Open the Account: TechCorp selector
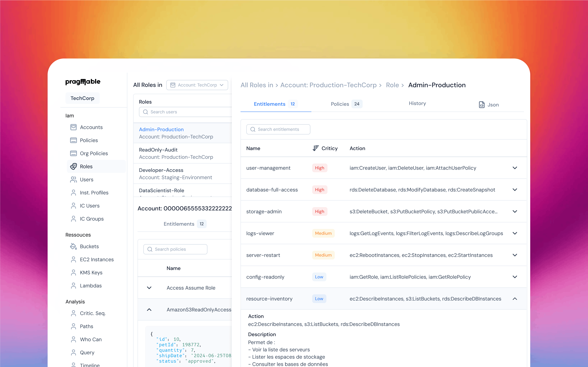 click(x=197, y=85)
